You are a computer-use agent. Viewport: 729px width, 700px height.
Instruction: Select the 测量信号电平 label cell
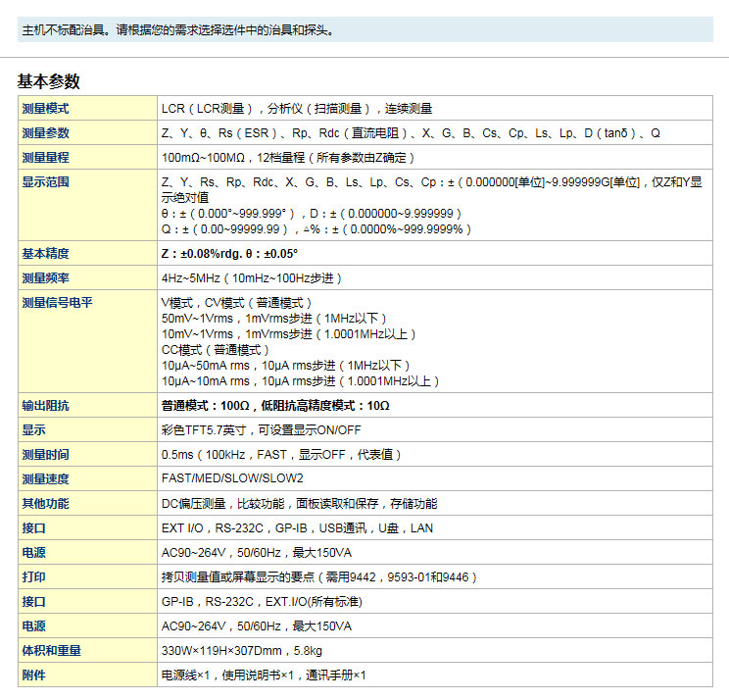pyautogui.click(x=57, y=303)
